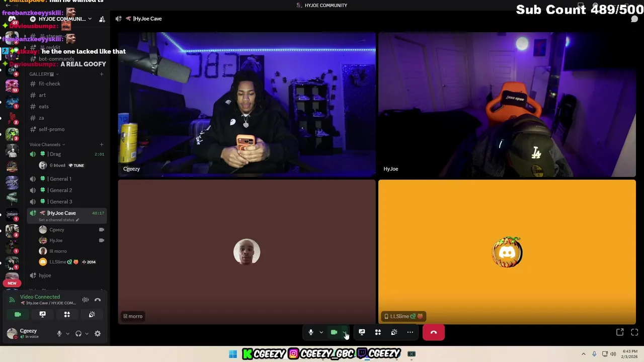This screenshot has height=362, width=644.
Task: Click the red Disconnect button in call bar
Action: point(434,332)
